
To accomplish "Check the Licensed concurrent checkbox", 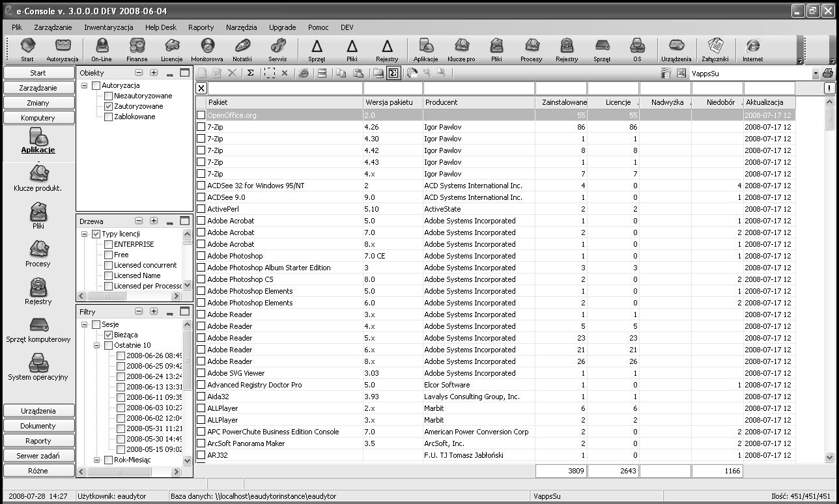I will (109, 265).
